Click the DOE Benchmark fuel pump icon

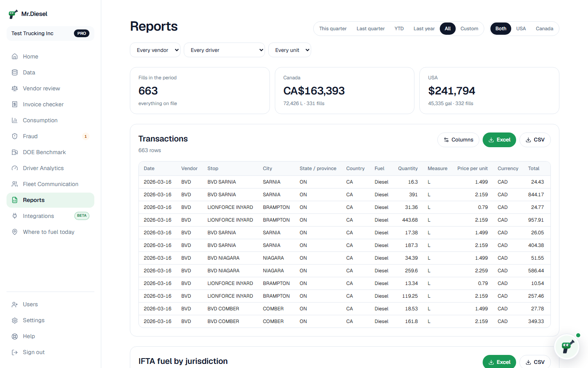(15, 152)
